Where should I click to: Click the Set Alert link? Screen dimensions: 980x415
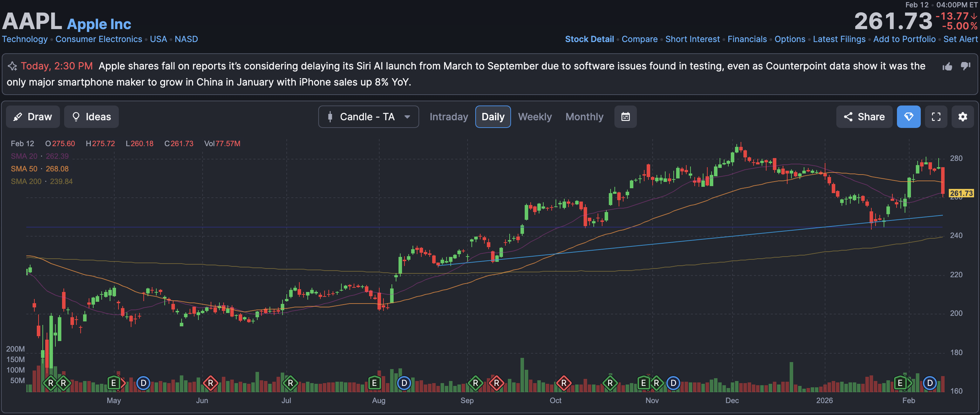[960, 39]
